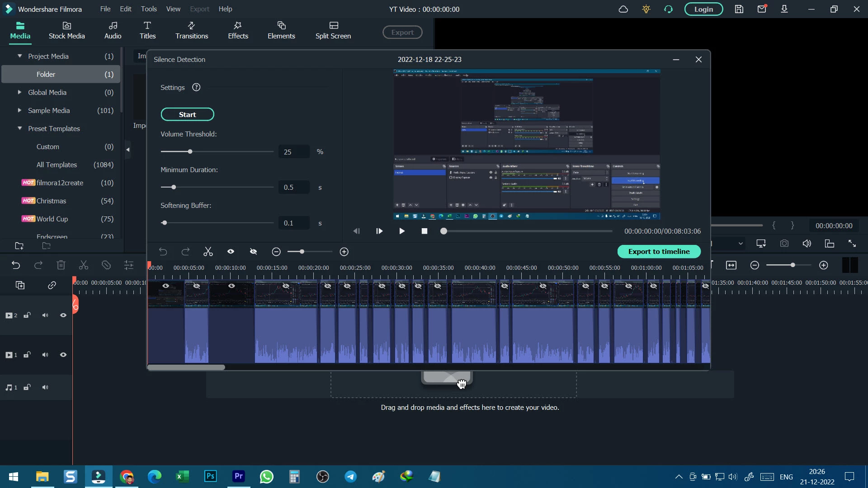Mute video track 1 audio
This screenshot has width=868, height=488.
(x=45, y=355)
